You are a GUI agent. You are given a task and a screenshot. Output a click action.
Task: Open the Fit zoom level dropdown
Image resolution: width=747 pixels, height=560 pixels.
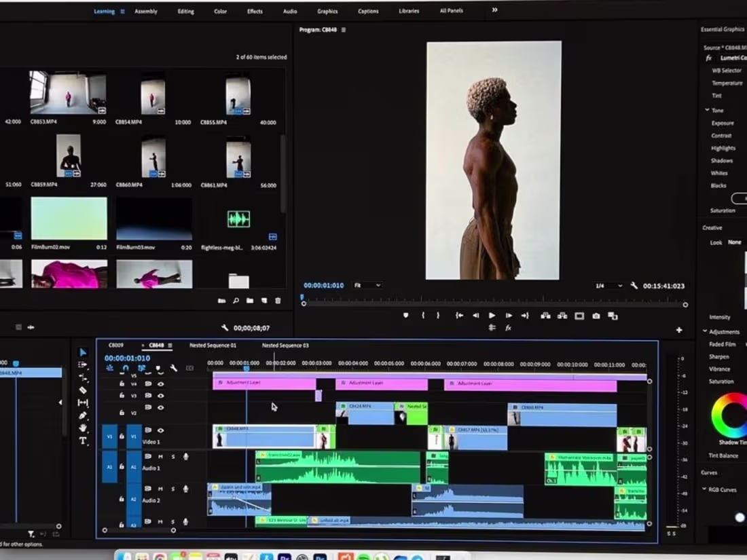tap(367, 285)
